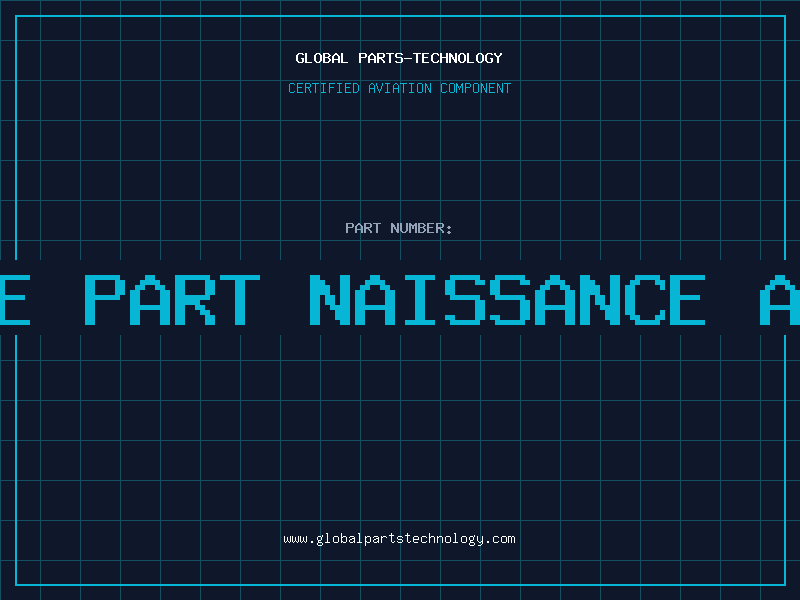Click PARTS-TECHNOLOGY in the white heading

tap(431, 58)
